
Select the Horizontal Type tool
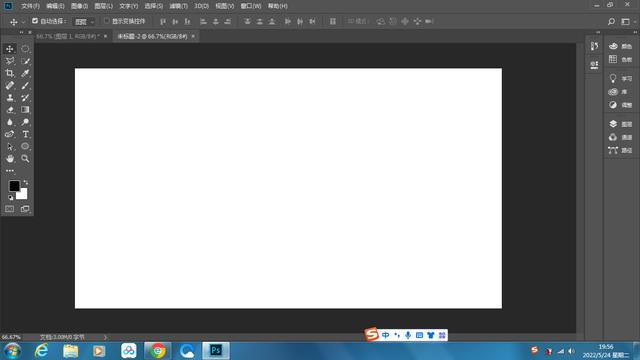click(x=25, y=134)
